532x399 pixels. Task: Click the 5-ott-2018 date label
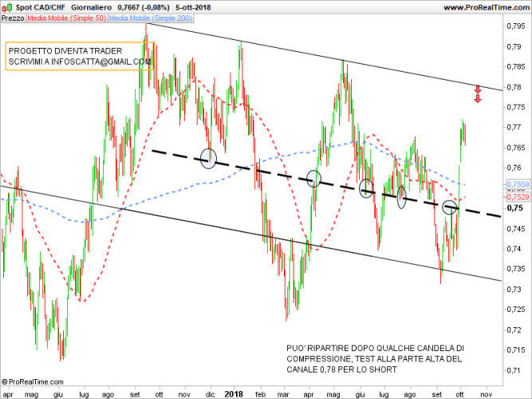click(193, 7)
